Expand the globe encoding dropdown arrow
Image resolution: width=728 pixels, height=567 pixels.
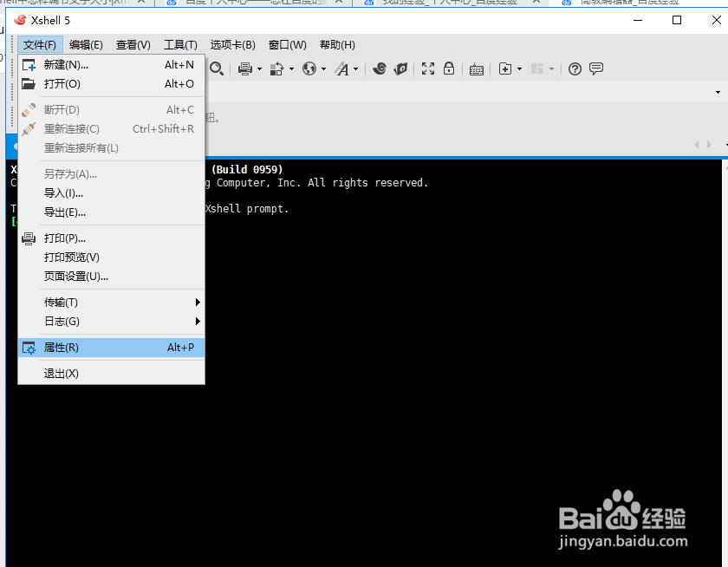323,69
